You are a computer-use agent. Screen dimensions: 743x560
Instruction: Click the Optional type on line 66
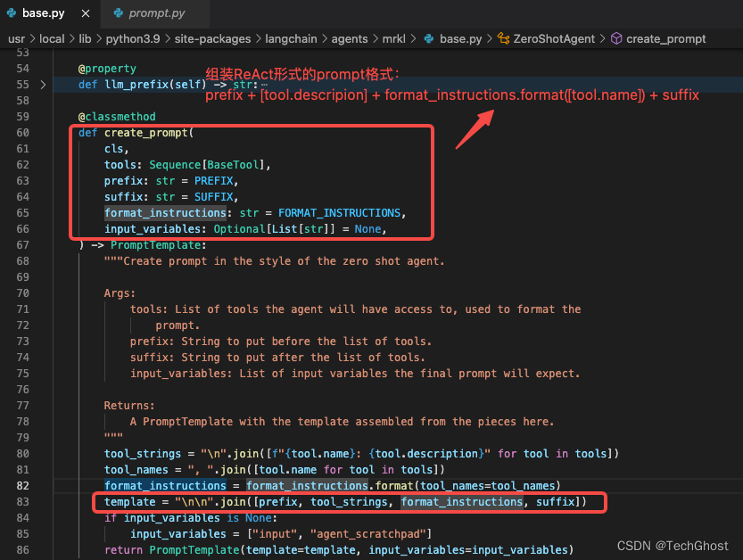click(x=239, y=229)
